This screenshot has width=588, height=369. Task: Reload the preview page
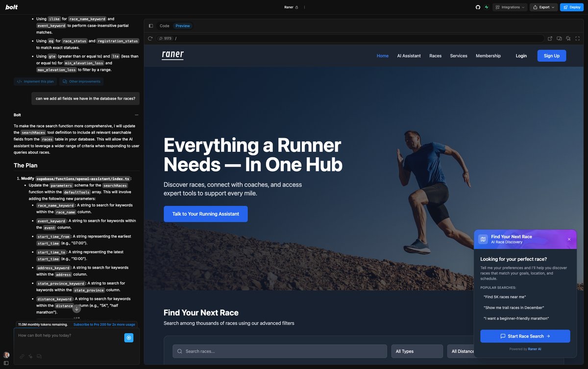[x=150, y=38]
